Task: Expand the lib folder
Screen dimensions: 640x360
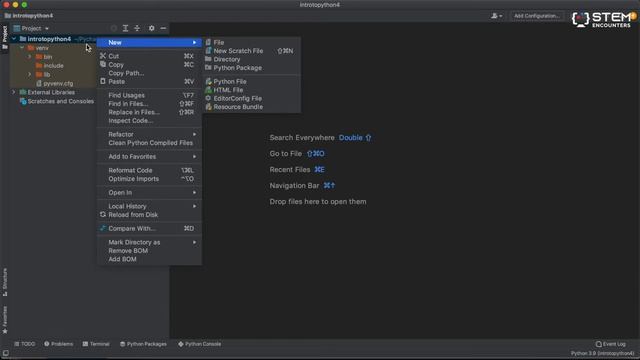Action: [30, 74]
